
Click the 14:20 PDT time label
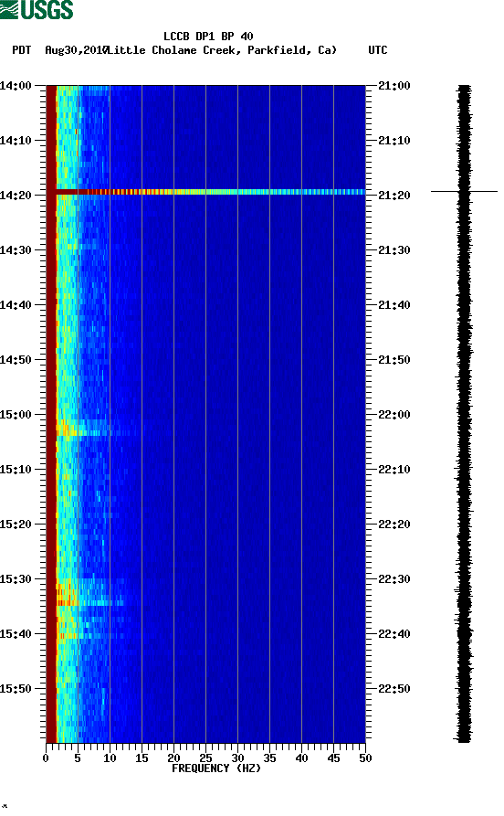point(16,196)
